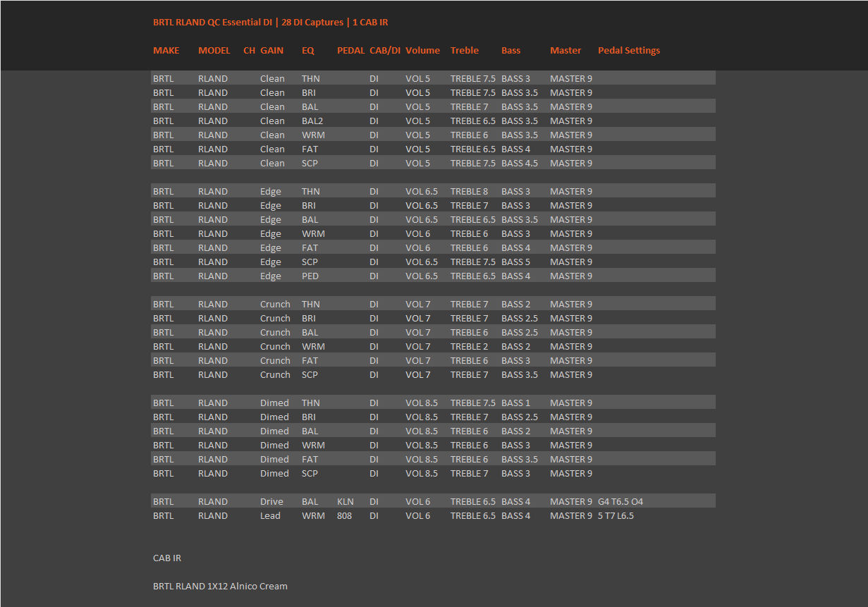
Task: Select THN in the Edge rows
Action: (311, 191)
